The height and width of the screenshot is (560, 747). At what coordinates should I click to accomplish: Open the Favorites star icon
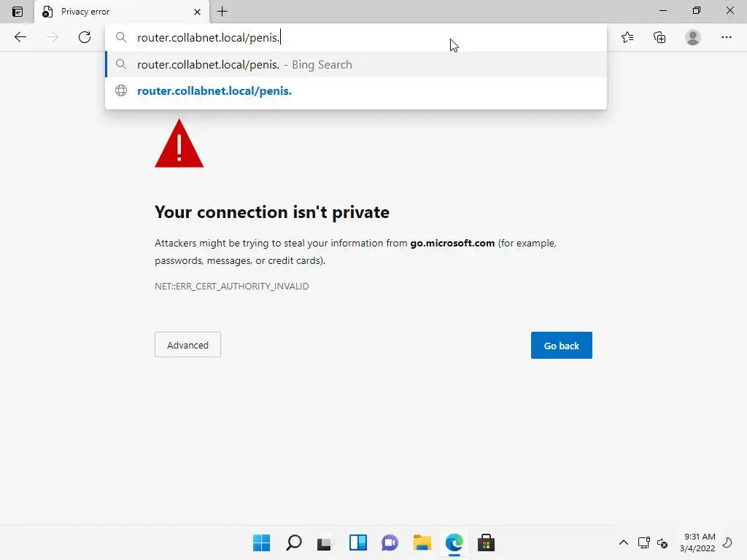click(x=627, y=37)
